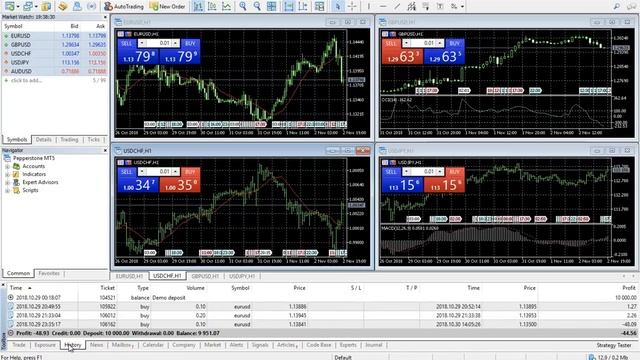Switch to Ticks tab in Market Watch
The width and height of the screenshot is (640, 360).
tap(93, 140)
